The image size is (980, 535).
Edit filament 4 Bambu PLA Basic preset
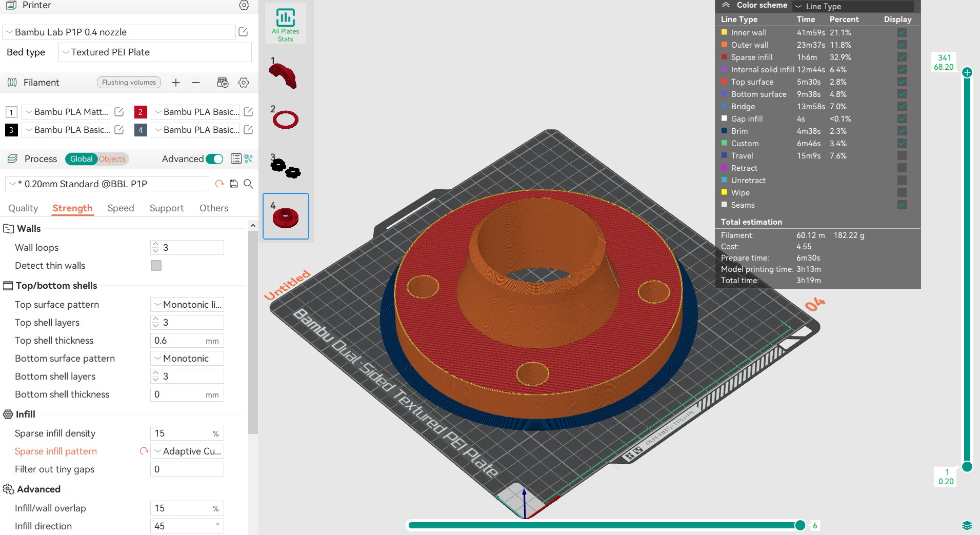(248, 130)
